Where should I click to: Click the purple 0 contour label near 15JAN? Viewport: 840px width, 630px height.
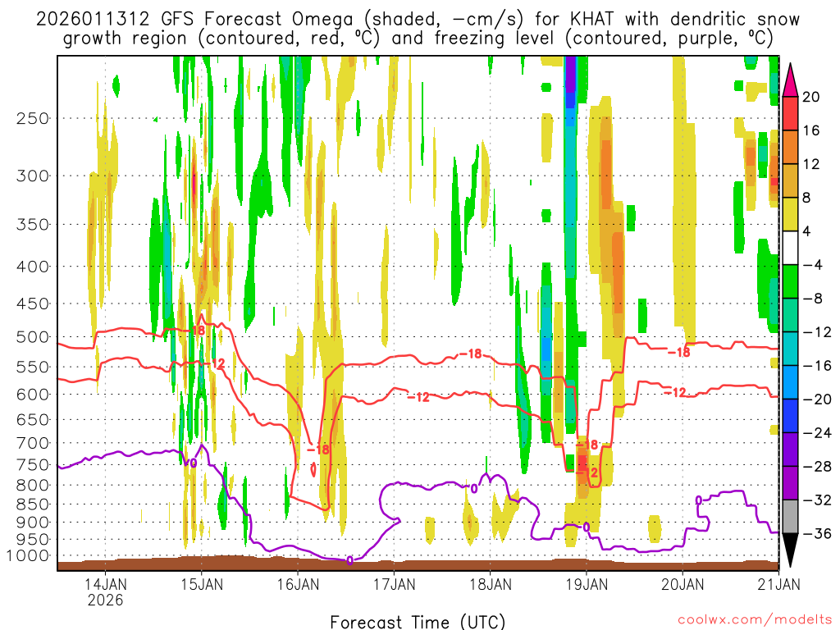194,463
